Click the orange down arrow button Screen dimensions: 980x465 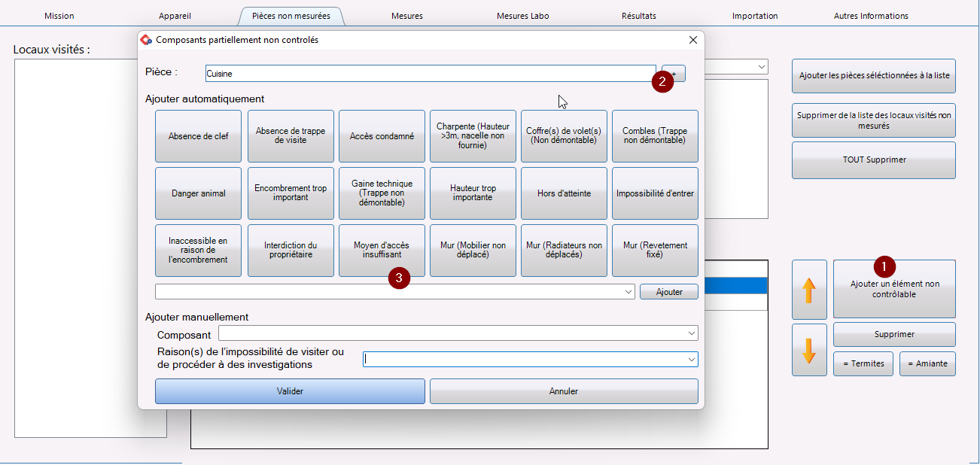809,350
